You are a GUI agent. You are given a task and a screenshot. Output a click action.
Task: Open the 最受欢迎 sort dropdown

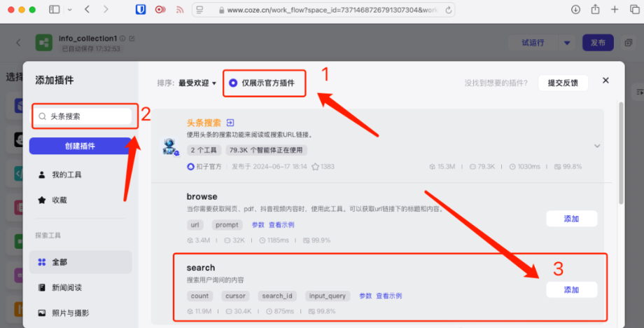[197, 83]
